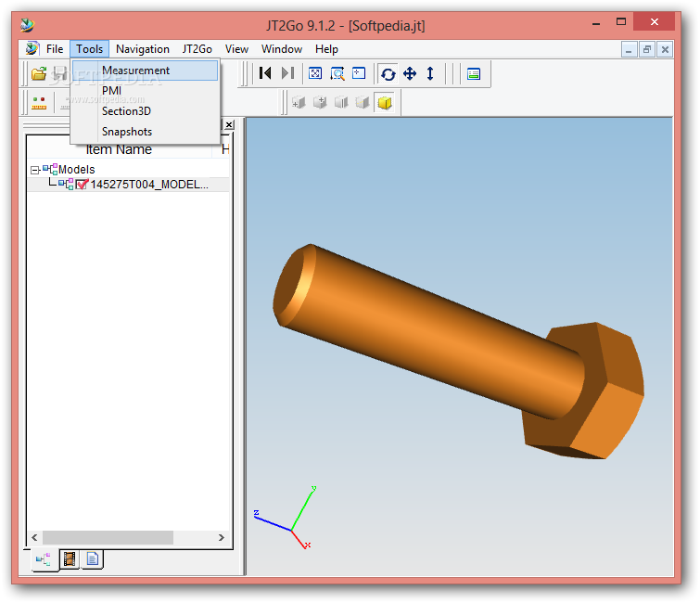
Task: Activate the Rotate navigation tool
Action: click(x=388, y=73)
